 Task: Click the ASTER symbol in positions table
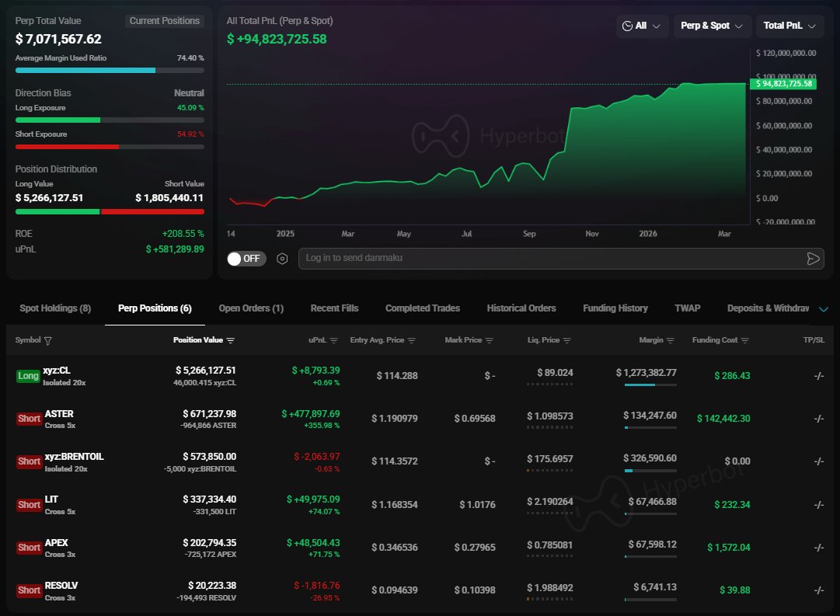point(59,414)
